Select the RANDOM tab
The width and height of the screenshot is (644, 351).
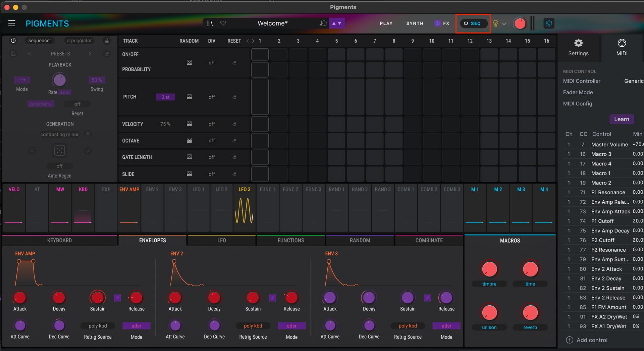click(x=360, y=240)
